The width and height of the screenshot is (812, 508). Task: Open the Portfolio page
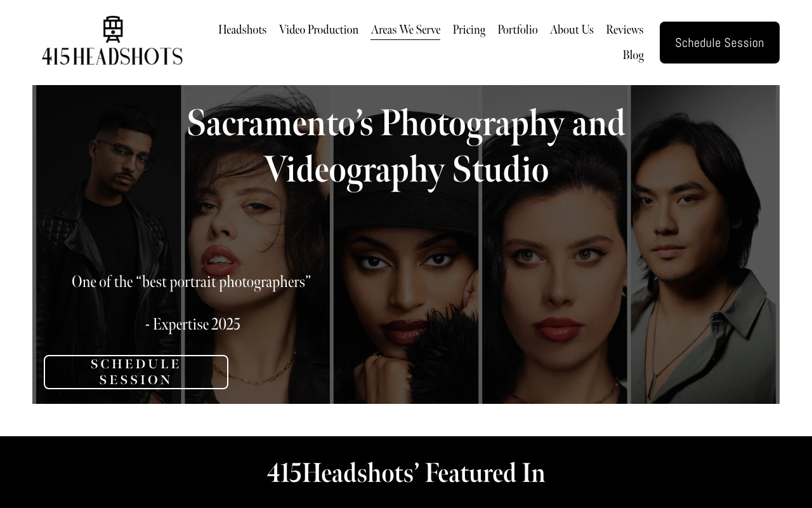[518, 30]
